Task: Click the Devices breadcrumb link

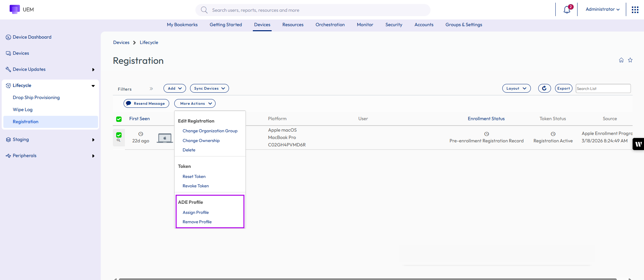Action: click(x=121, y=43)
